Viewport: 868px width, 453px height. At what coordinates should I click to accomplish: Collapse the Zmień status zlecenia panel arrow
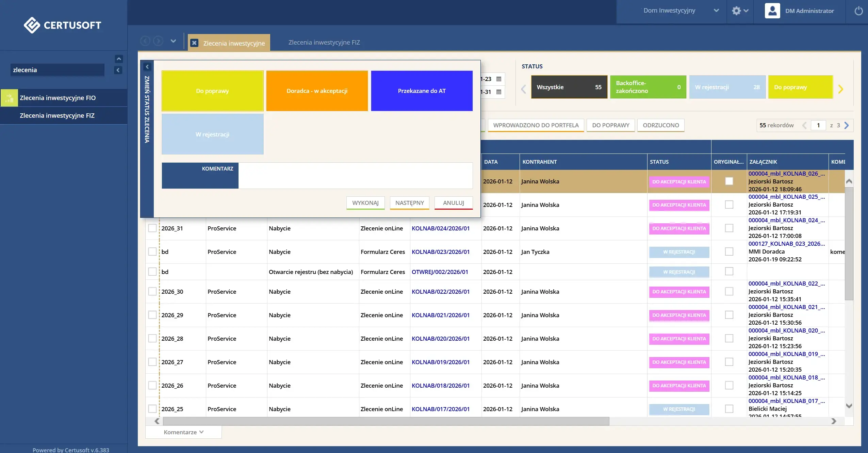(147, 67)
